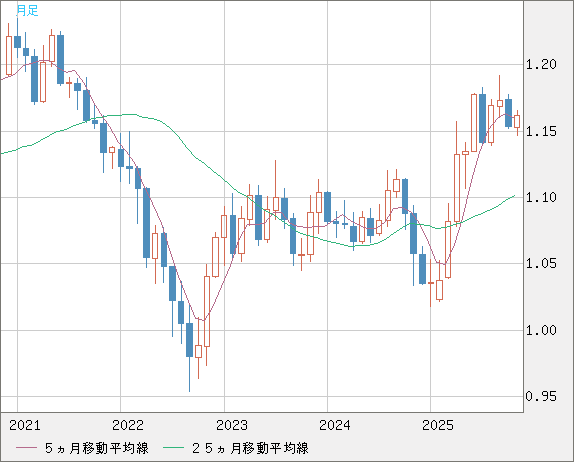This screenshot has width=574, height=462.
Task: Click the 0.95 price axis label
Action: [x=541, y=396]
